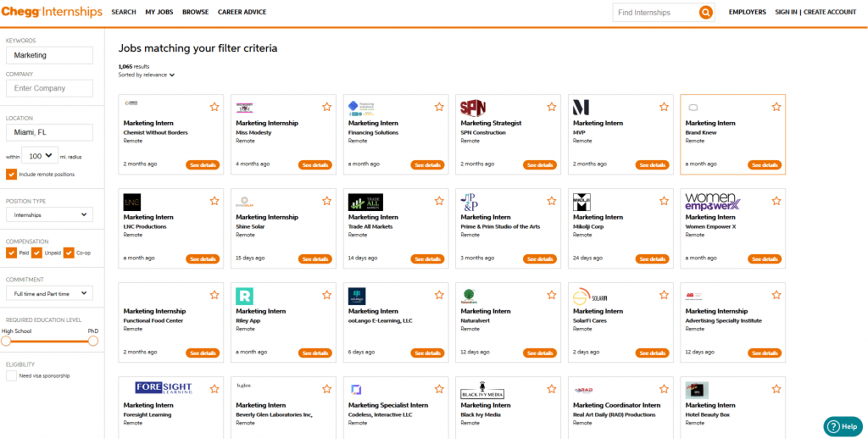Save the Riley App internship with star

(x=327, y=295)
